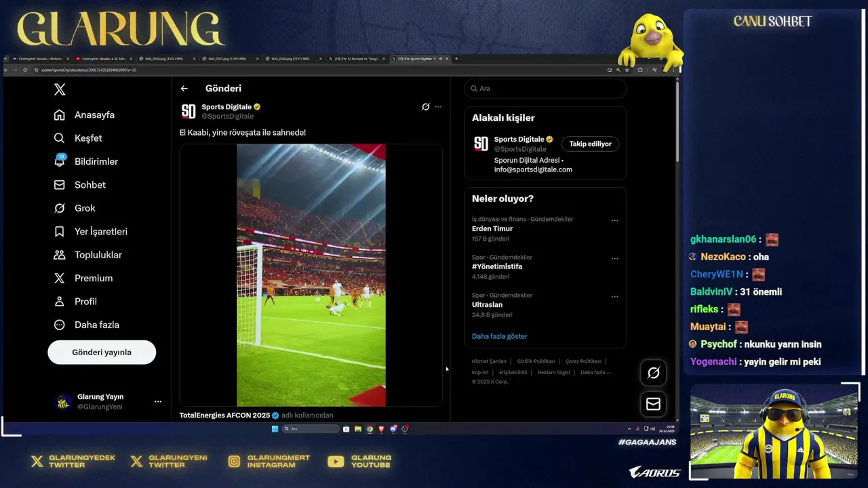This screenshot has width=868, height=488.
Task: Click Daha fazla göster link
Action: pos(500,336)
